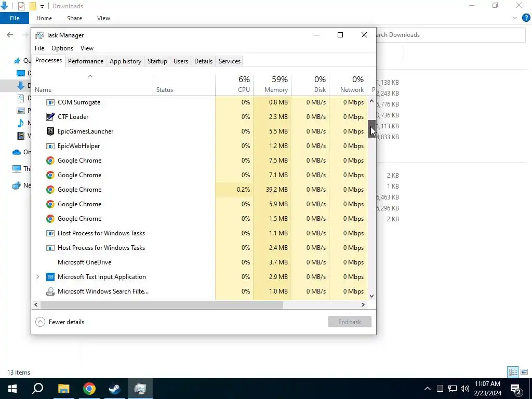
Task: Click the Microsoft Windows Search Filter icon
Action: 50,291
